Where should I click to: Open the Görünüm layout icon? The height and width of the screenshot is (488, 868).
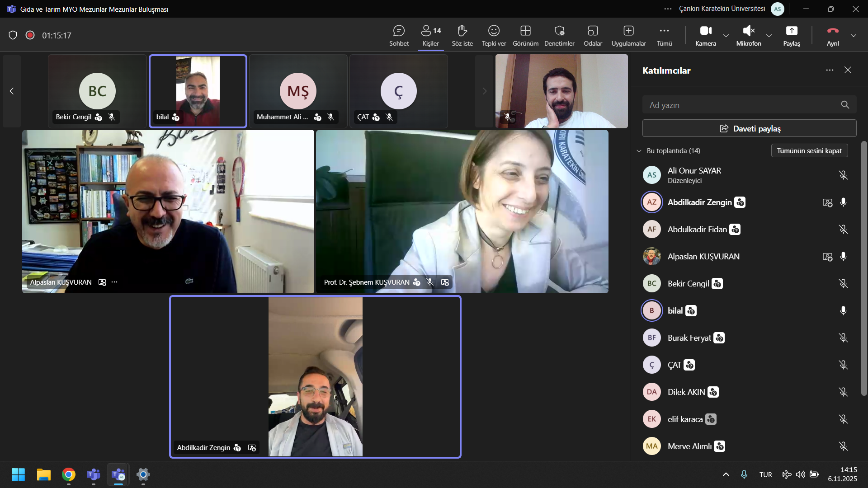525,31
